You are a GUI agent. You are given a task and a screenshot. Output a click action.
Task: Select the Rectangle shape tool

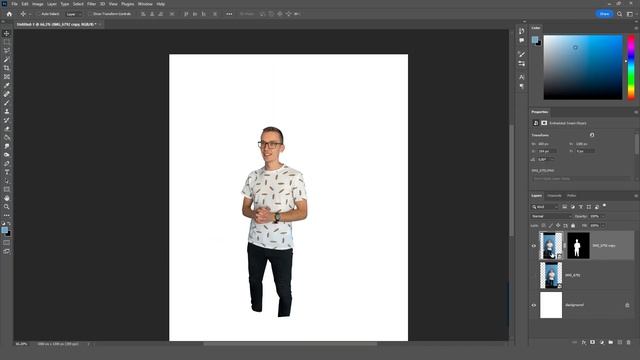pyautogui.click(x=7, y=189)
